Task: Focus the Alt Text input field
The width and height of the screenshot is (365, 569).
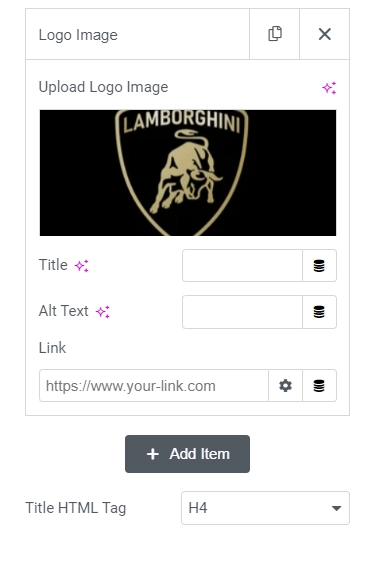Action: pos(242,312)
